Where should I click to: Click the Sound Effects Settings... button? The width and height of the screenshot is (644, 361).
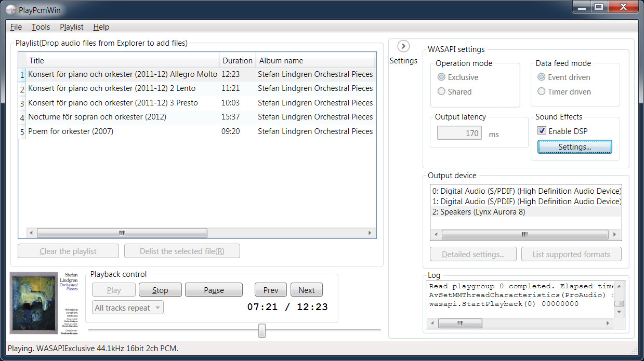(x=574, y=147)
